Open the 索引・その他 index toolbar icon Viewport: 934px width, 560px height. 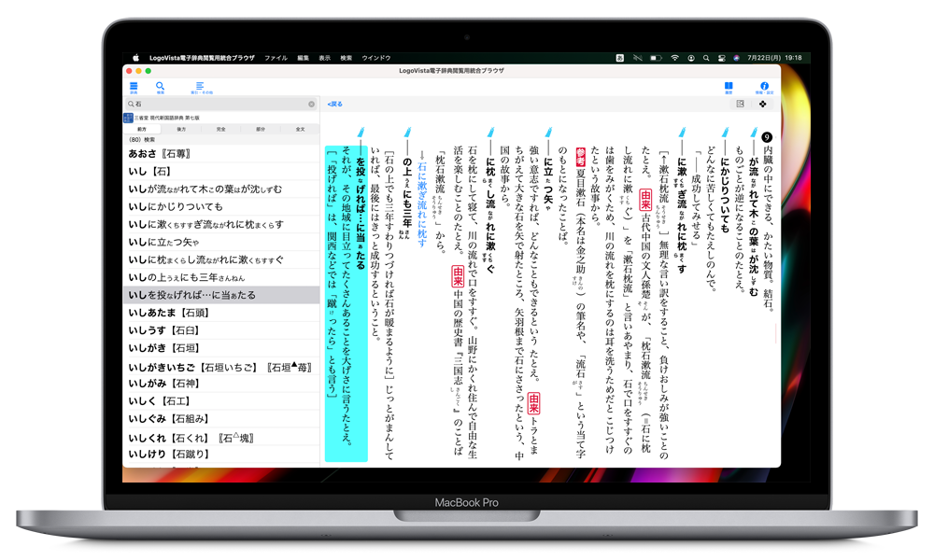pos(201,87)
